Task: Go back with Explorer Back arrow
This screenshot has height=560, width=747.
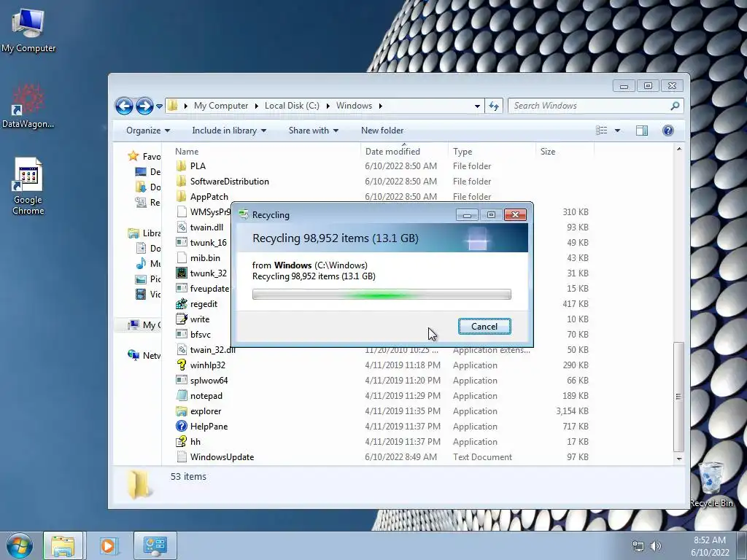Action: coord(124,106)
